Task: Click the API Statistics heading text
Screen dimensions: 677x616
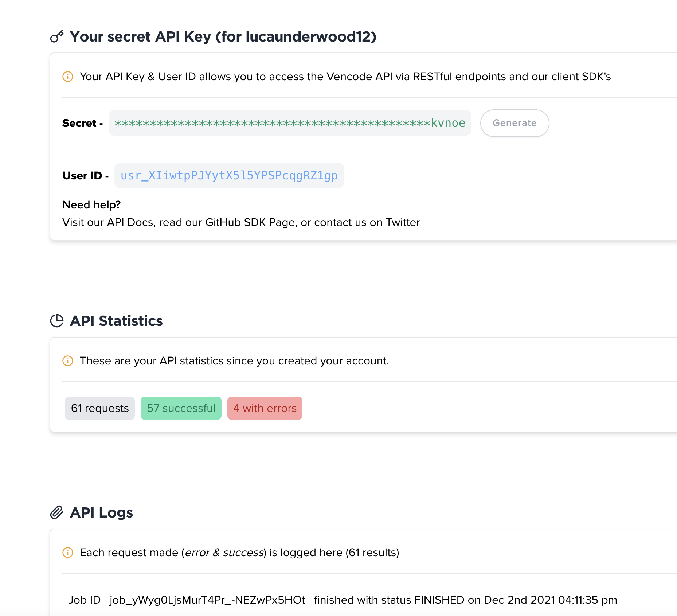Action: point(116,321)
